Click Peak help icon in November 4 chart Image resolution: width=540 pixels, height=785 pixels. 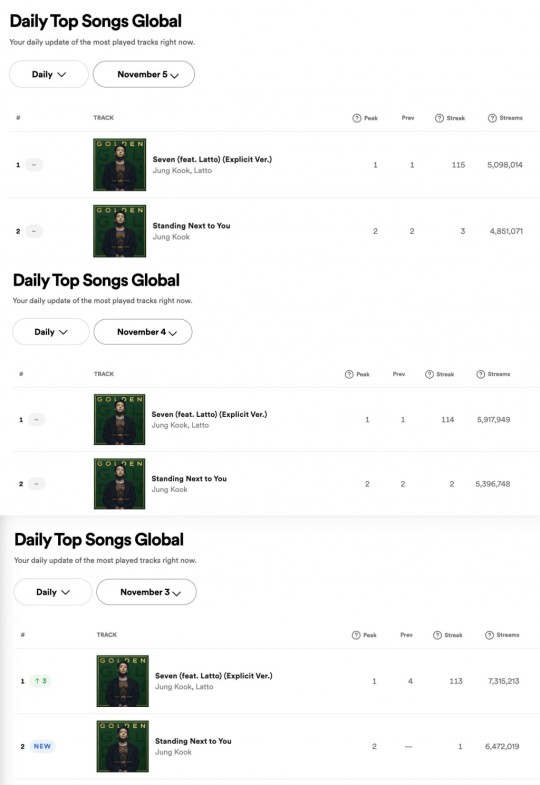[x=349, y=374]
